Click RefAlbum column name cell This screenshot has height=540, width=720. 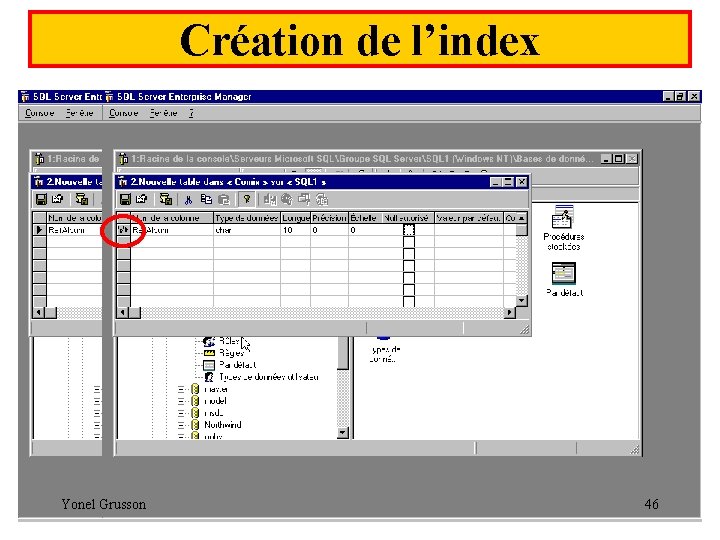[172, 230]
